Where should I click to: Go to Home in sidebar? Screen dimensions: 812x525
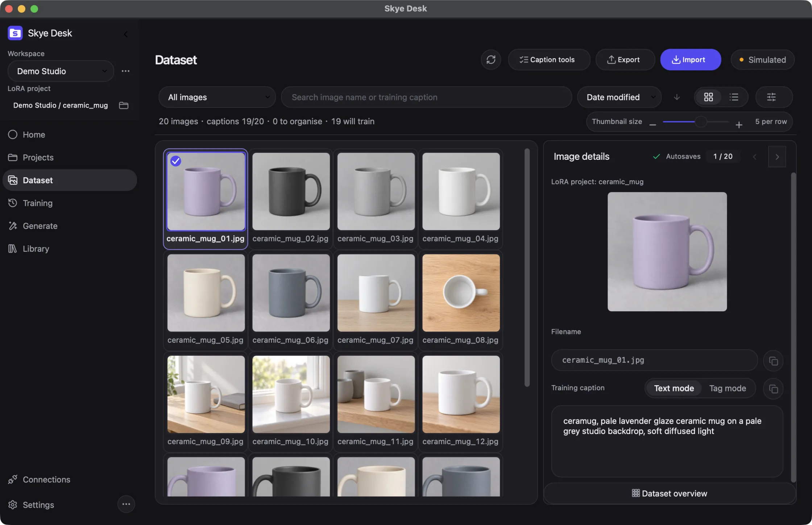click(x=70, y=134)
